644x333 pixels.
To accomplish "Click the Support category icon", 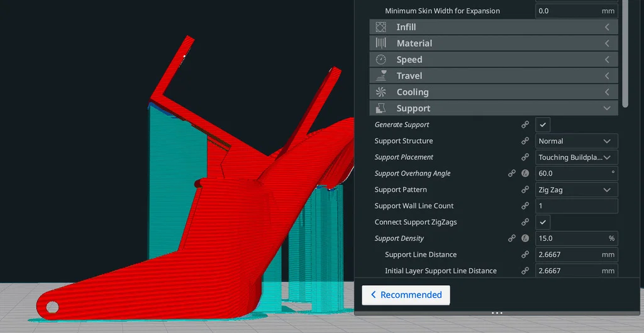I will [x=380, y=108].
